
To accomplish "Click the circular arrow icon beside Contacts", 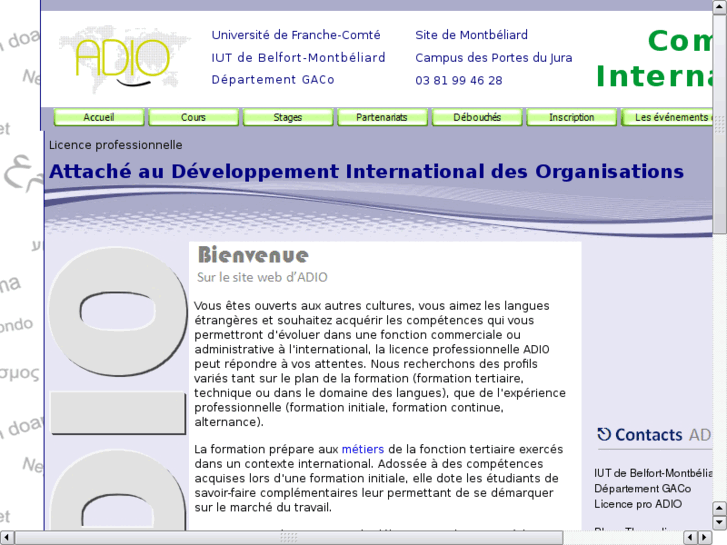I will pos(604,434).
